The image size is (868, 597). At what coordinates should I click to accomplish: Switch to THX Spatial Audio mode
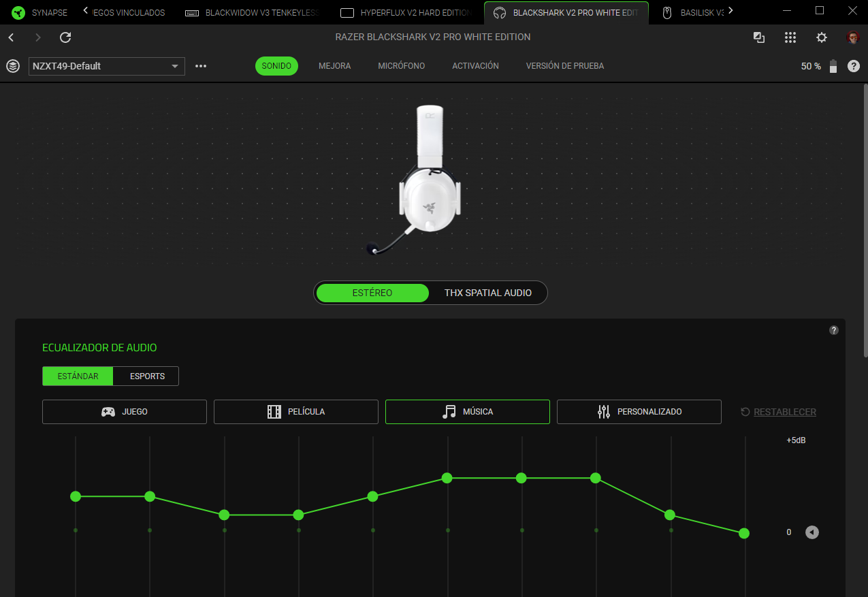click(x=487, y=293)
